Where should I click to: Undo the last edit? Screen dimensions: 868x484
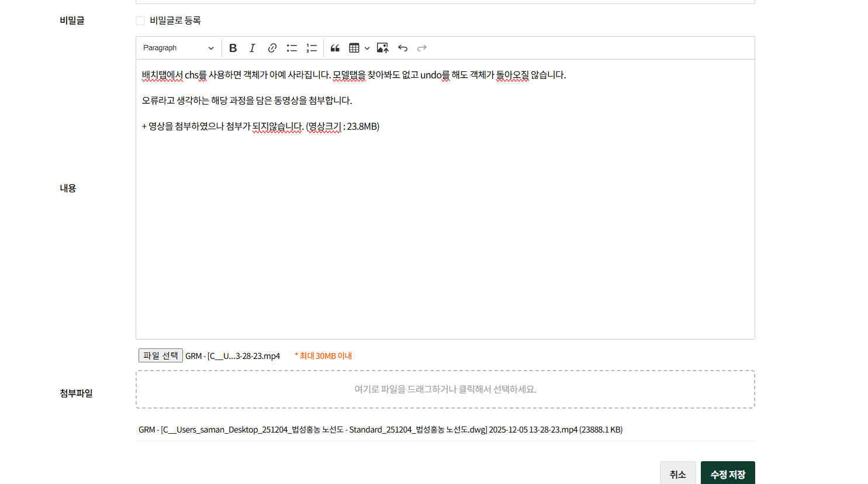coord(403,48)
